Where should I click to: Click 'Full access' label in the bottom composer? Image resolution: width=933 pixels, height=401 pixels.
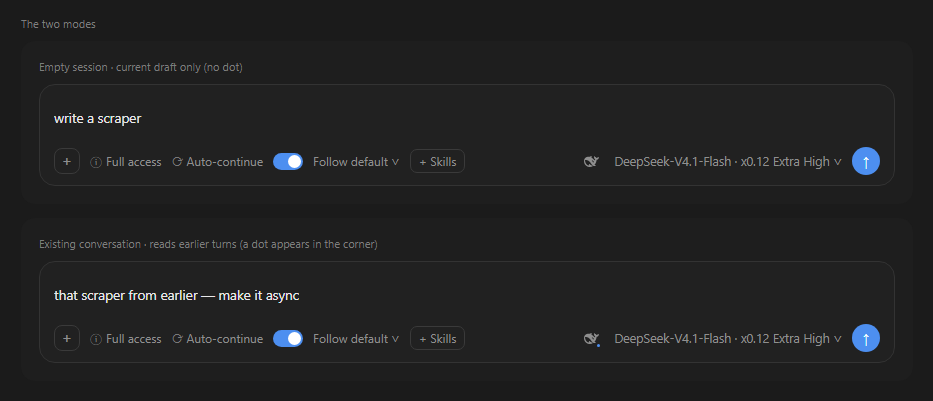point(134,339)
